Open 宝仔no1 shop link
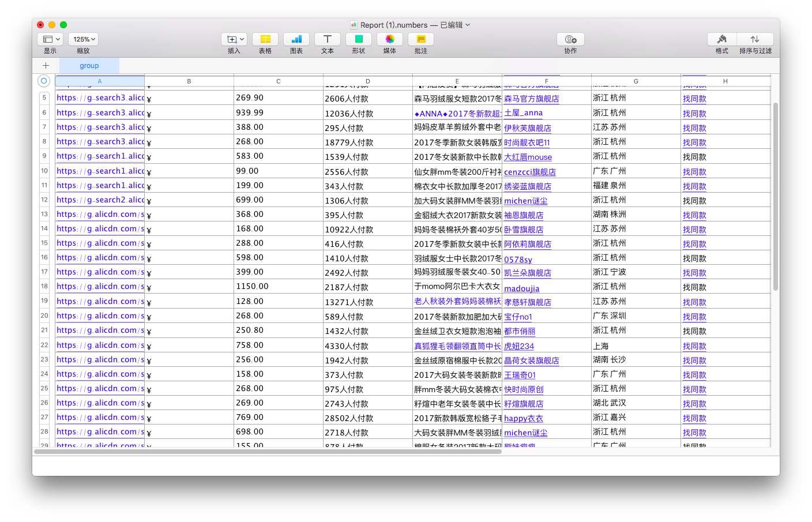 click(x=518, y=317)
